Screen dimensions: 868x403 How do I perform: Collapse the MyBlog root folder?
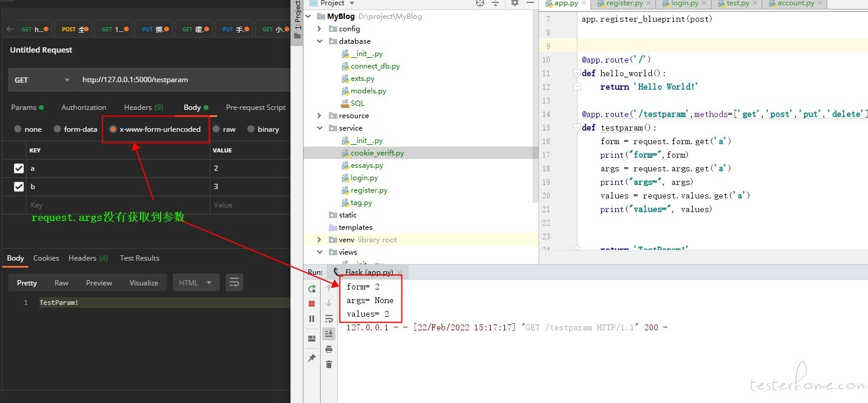309,17
